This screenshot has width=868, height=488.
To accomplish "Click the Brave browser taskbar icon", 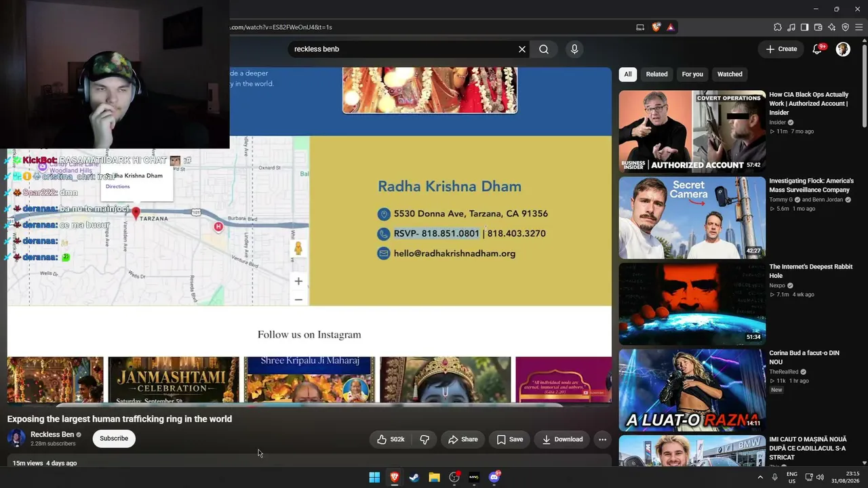I will (x=394, y=477).
